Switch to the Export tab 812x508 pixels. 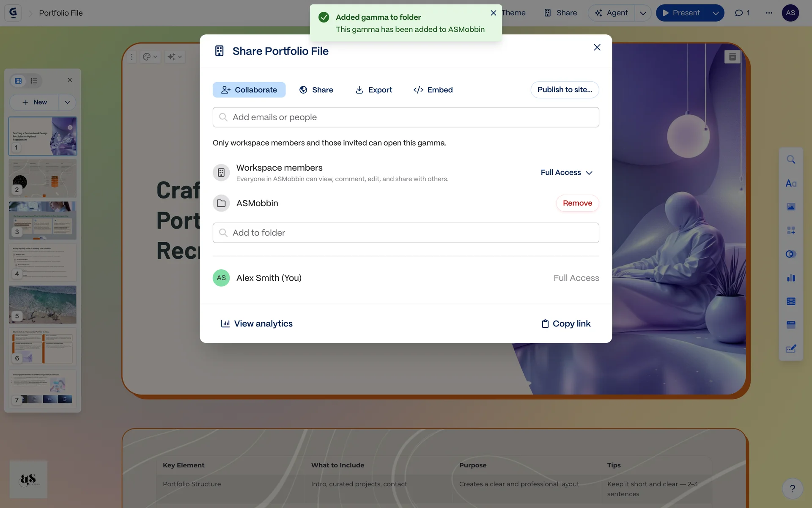(x=374, y=90)
